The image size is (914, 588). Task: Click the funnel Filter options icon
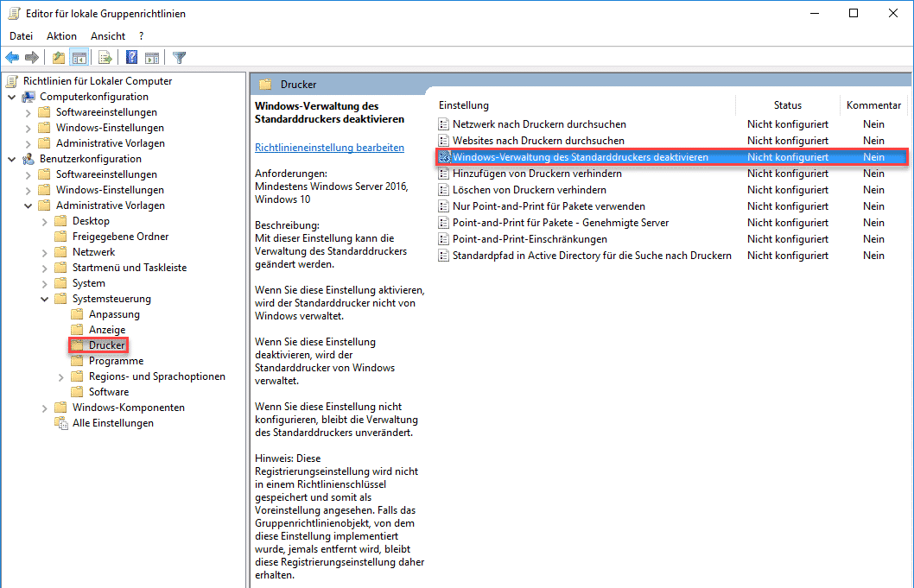tap(180, 57)
